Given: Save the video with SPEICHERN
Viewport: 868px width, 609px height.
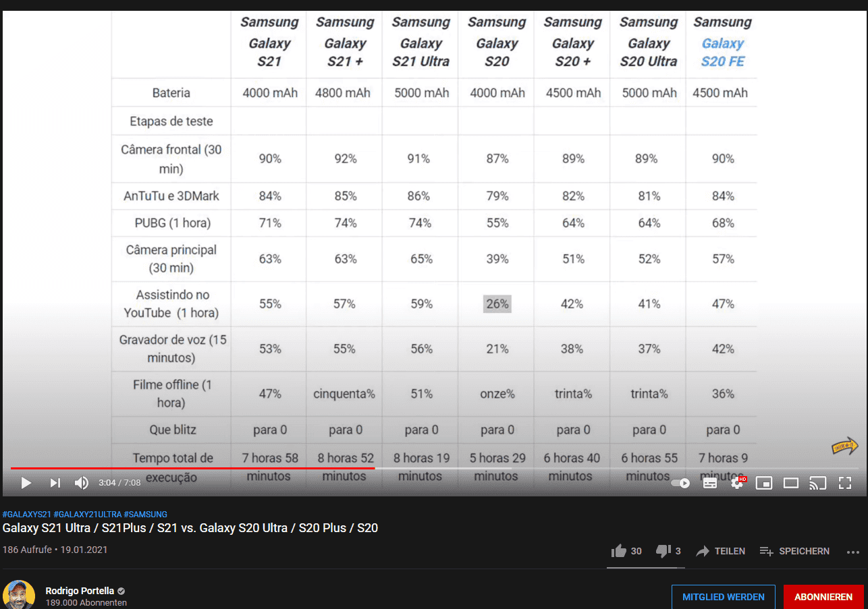Looking at the screenshot, I should pyautogui.click(x=794, y=551).
